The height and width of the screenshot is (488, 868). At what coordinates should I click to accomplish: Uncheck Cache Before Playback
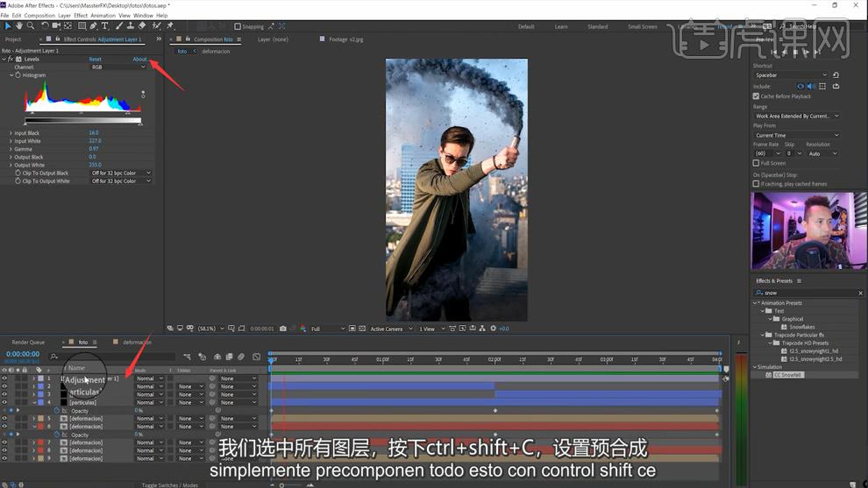[757, 96]
